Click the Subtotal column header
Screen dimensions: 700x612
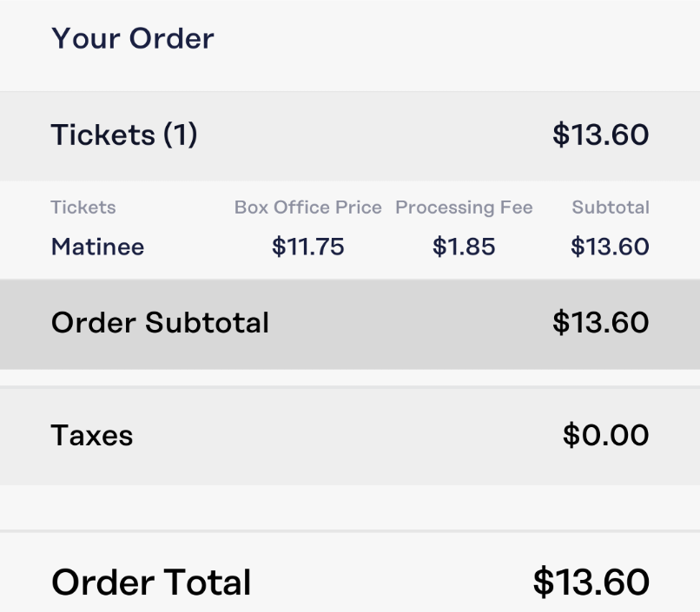pyautogui.click(x=611, y=207)
